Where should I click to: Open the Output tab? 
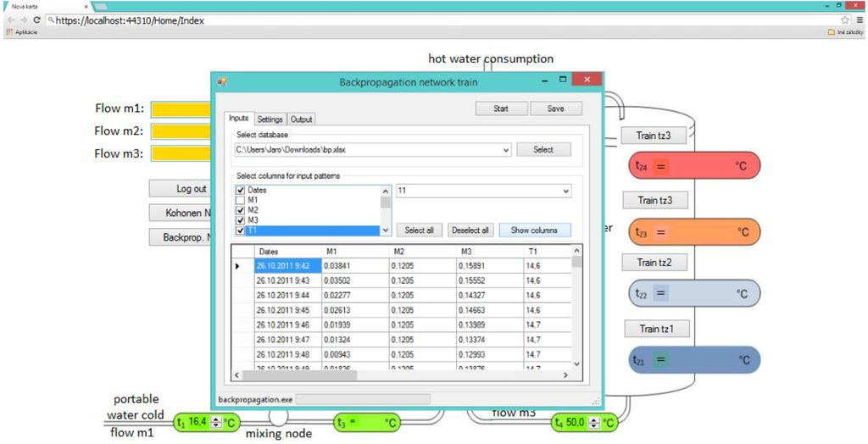click(301, 119)
